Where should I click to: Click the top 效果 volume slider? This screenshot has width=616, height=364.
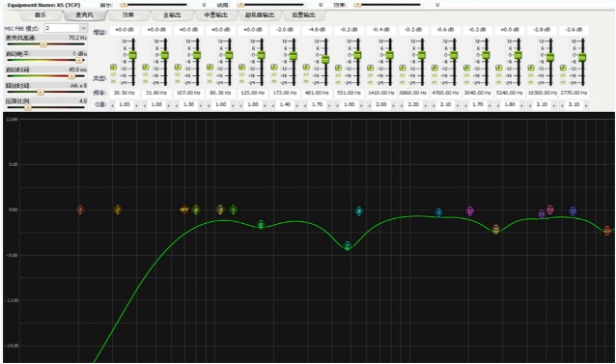[388, 5]
